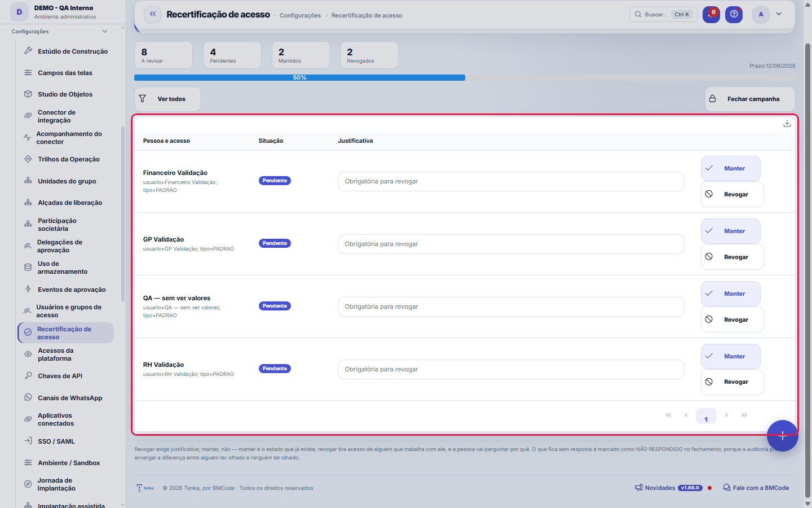
Task: Open the notifications bell with badge 6
Action: (x=711, y=15)
